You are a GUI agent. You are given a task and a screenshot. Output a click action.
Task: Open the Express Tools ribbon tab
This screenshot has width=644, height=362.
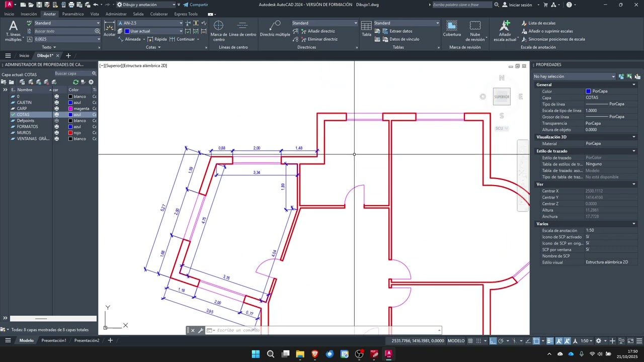(186, 14)
